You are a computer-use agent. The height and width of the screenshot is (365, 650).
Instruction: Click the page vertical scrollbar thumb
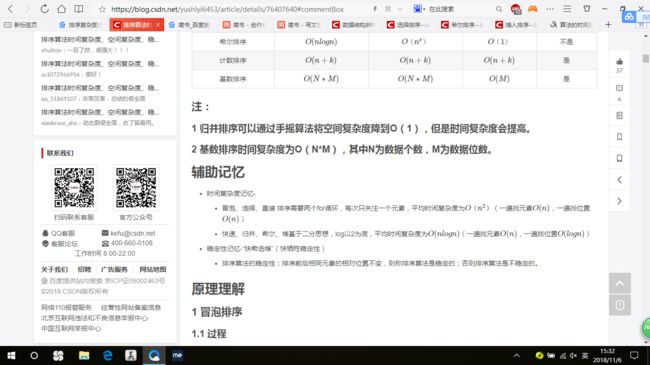click(x=646, y=59)
